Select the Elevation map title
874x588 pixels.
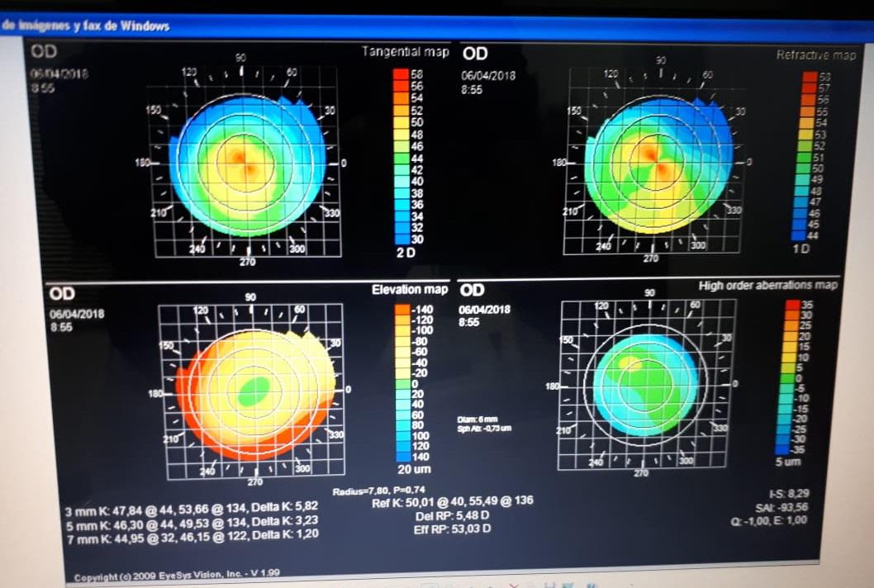pyautogui.click(x=410, y=289)
